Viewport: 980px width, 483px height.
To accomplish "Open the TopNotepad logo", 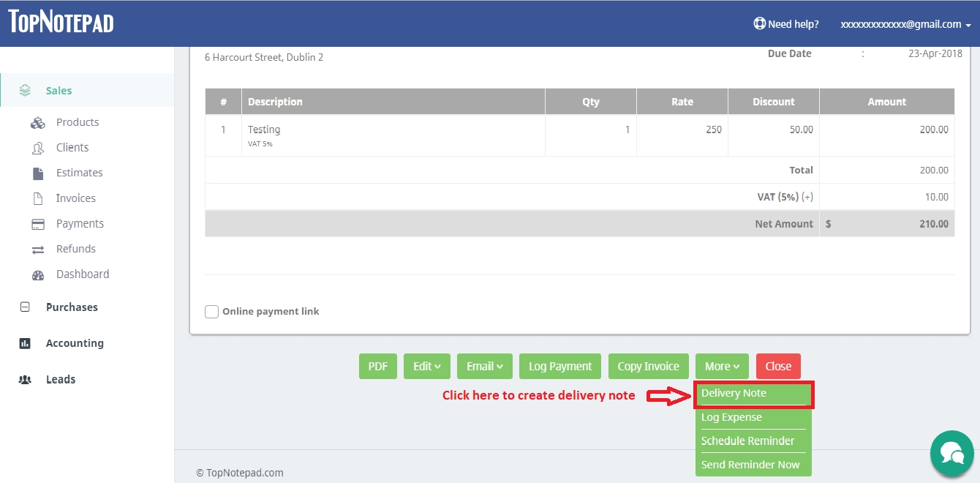I will coord(60,22).
